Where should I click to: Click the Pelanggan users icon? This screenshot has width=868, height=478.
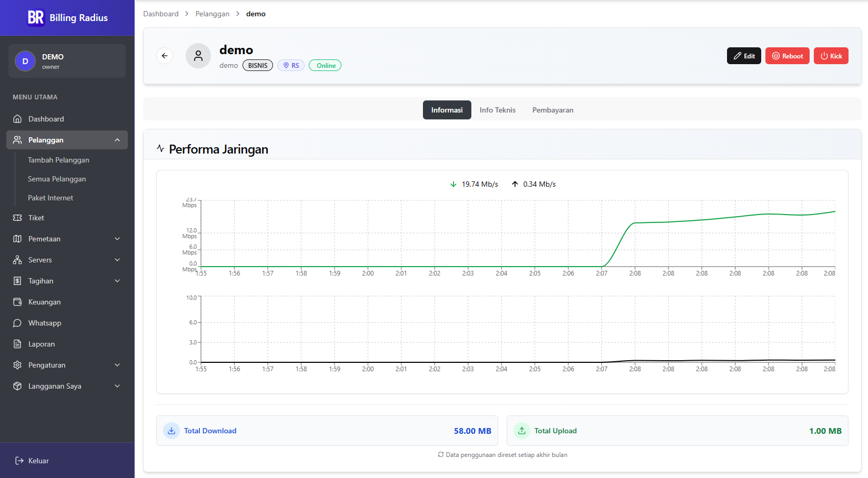pyautogui.click(x=17, y=140)
